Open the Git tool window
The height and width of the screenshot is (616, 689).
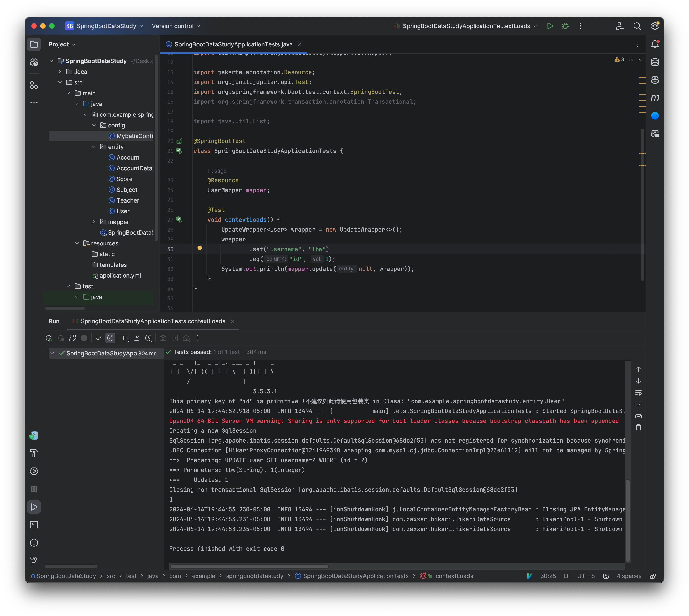click(34, 561)
